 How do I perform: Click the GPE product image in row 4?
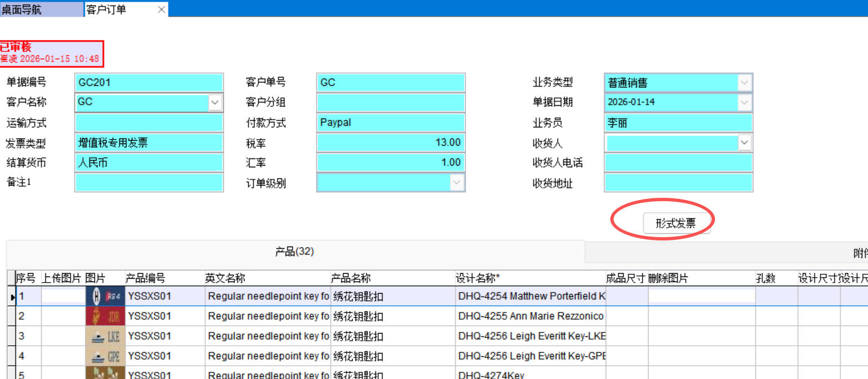(x=105, y=356)
